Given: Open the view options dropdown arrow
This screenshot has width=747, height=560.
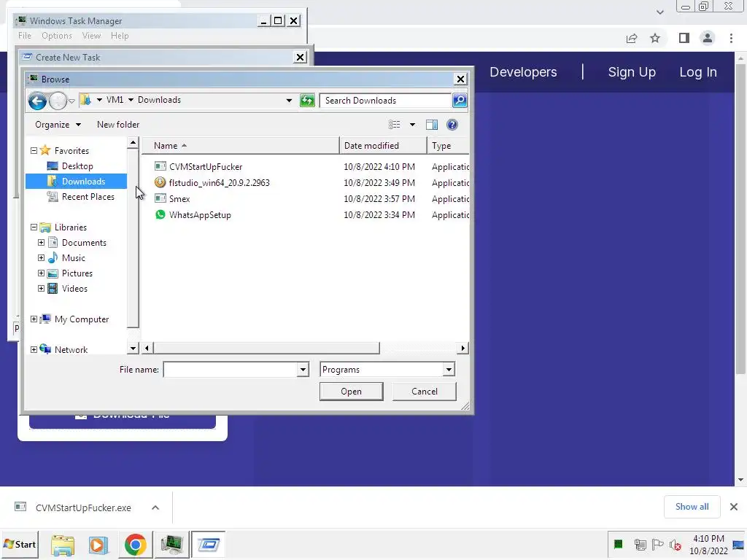Looking at the screenshot, I should coord(413,125).
